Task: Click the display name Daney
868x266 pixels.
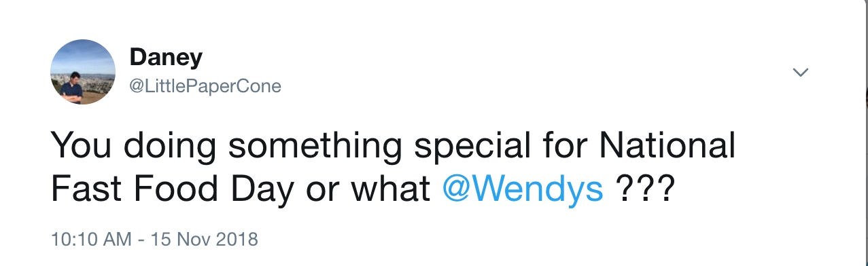Action: (166, 57)
